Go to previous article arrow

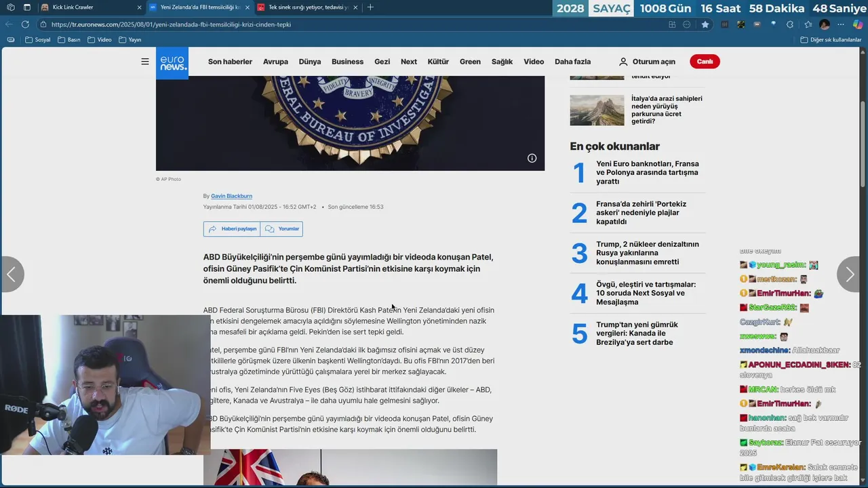pos(12,274)
